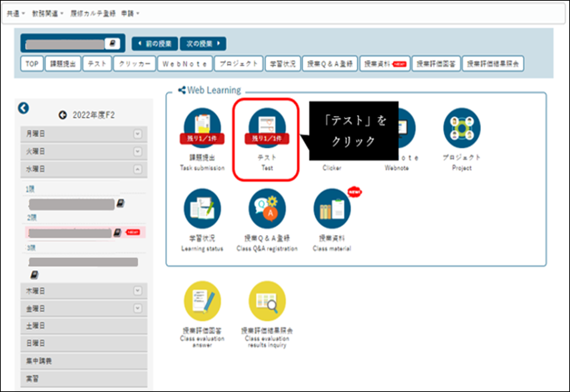This screenshot has height=392, width=570.
Task: Expand the 月曜日 (Monday) row
Action: pyautogui.click(x=84, y=134)
